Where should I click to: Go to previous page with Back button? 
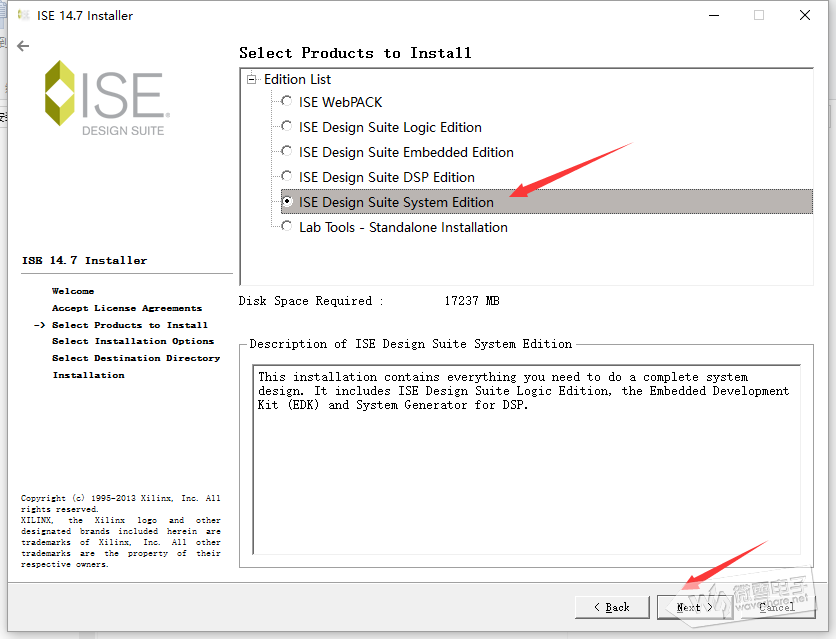pos(612,607)
